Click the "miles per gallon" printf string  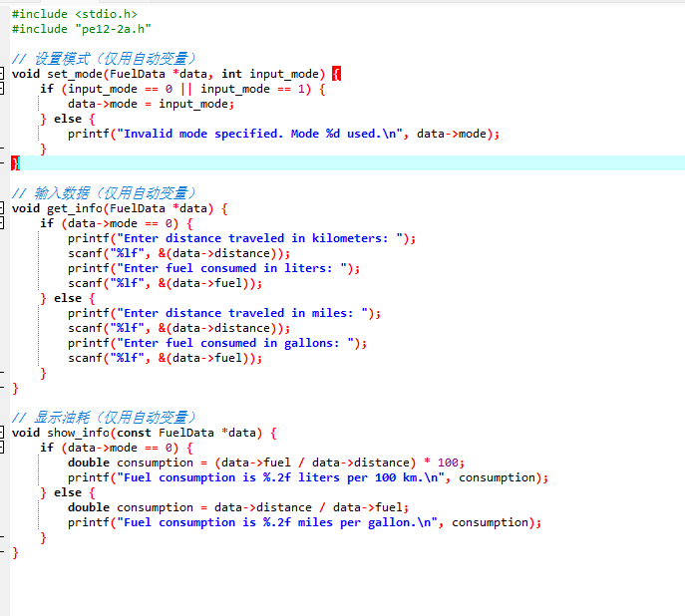[x=277, y=522]
